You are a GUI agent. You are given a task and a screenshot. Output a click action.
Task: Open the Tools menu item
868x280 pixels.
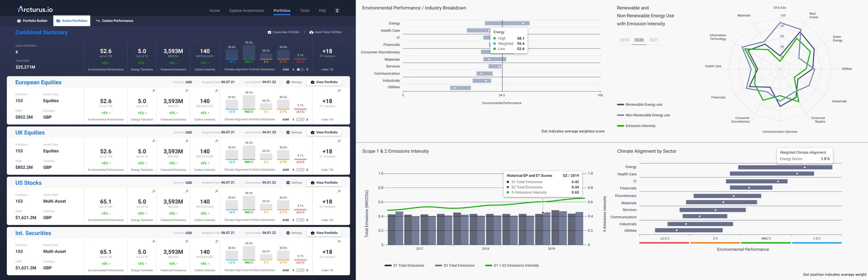click(304, 11)
